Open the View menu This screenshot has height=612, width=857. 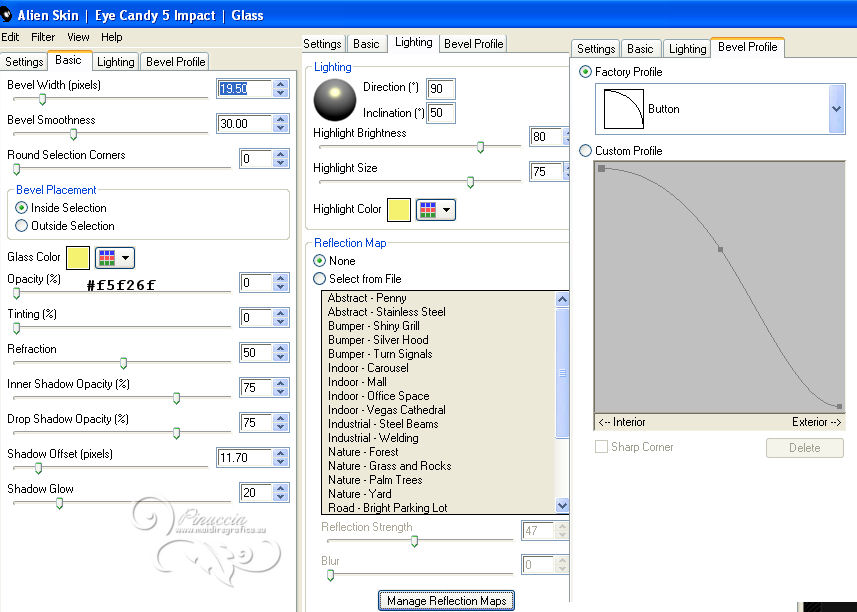click(x=78, y=37)
